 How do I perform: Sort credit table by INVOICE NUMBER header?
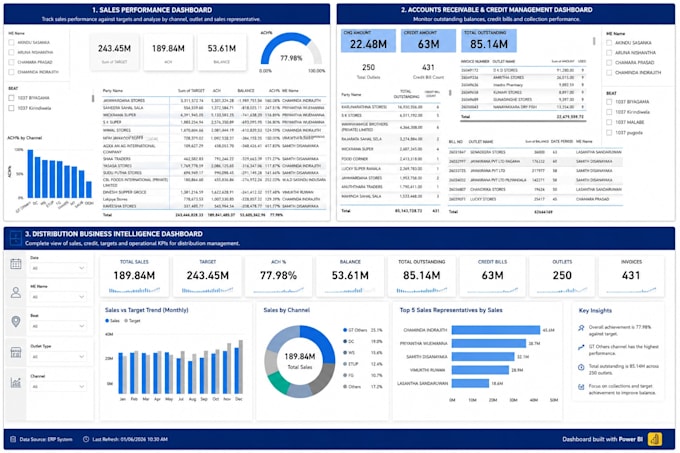point(475,62)
